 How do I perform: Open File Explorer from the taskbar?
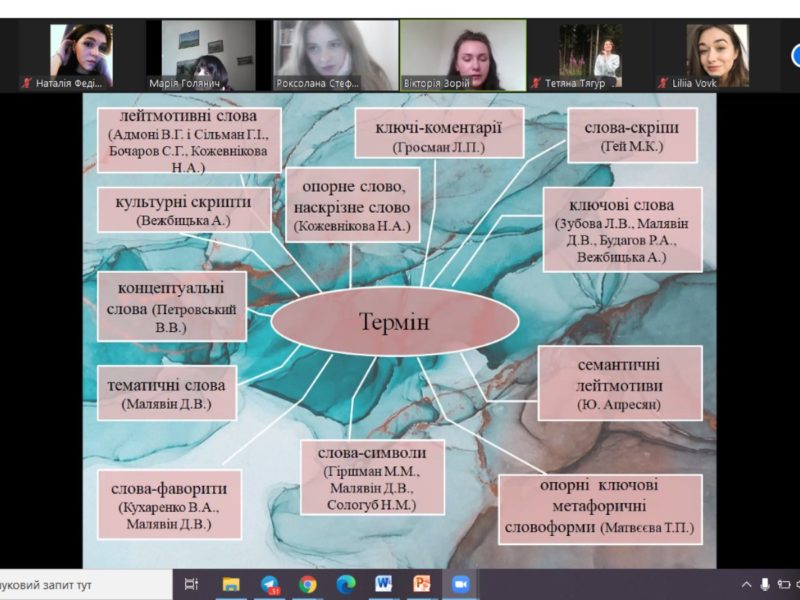coord(231,584)
